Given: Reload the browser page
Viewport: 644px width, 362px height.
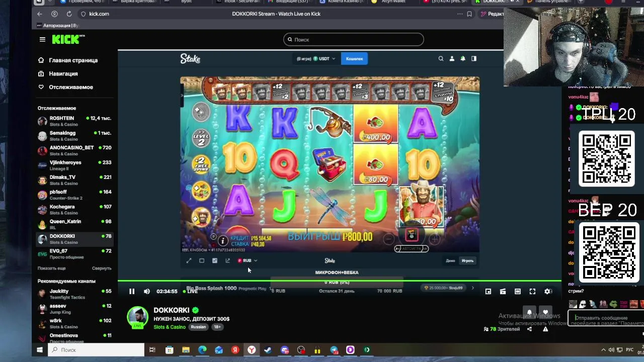Looking at the screenshot, I should [69, 14].
